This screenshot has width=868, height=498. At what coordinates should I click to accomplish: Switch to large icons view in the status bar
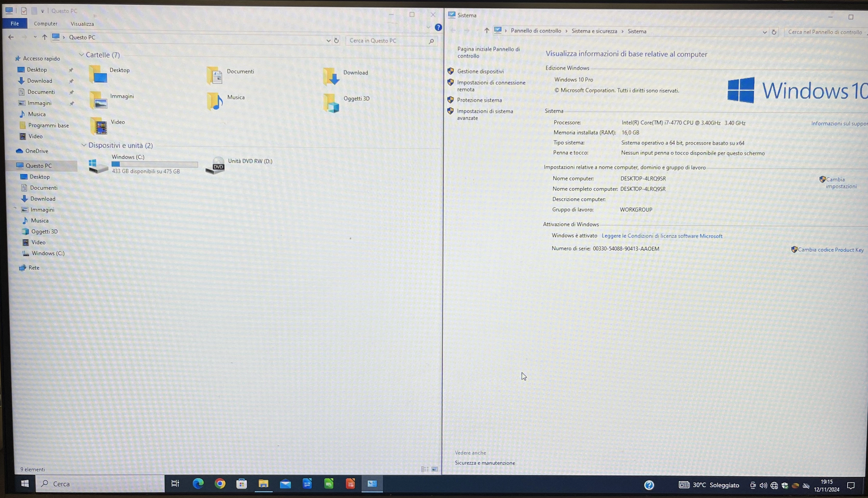coord(435,469)
